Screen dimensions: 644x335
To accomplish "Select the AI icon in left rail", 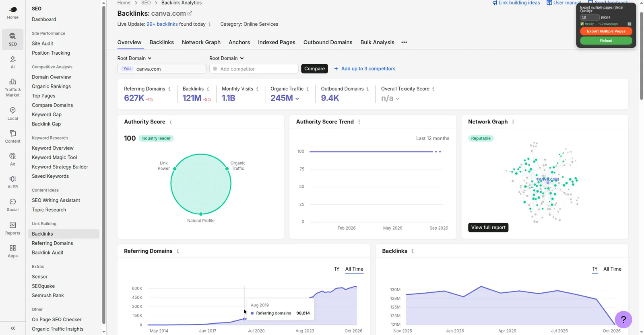I will [13, 59].
